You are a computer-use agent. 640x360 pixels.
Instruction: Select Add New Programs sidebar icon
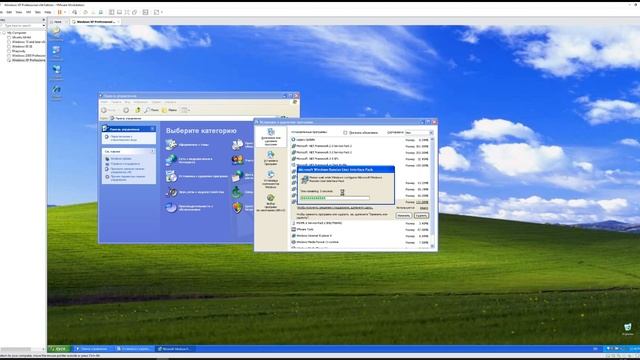(271, 158)
